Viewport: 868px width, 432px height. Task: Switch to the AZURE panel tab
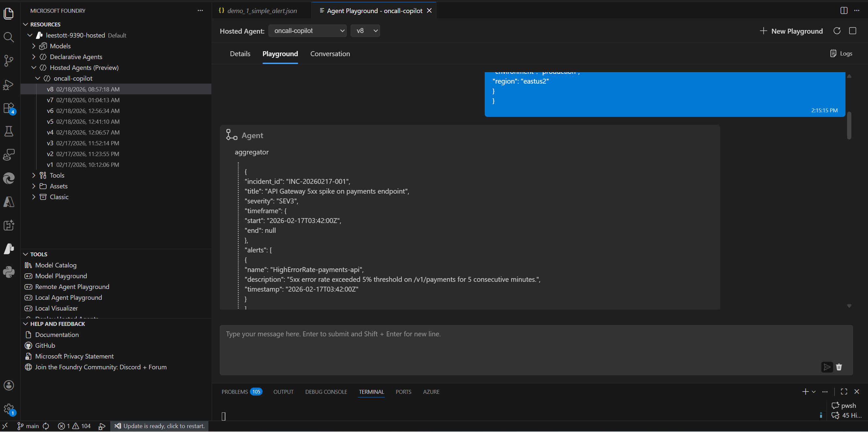point(431,392)
